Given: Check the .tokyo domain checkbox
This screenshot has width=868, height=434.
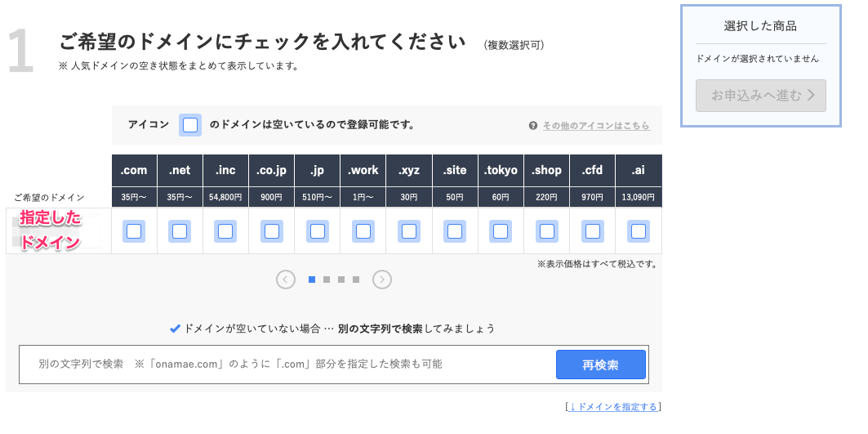Looking at the screenshot, I should [501, 231].
